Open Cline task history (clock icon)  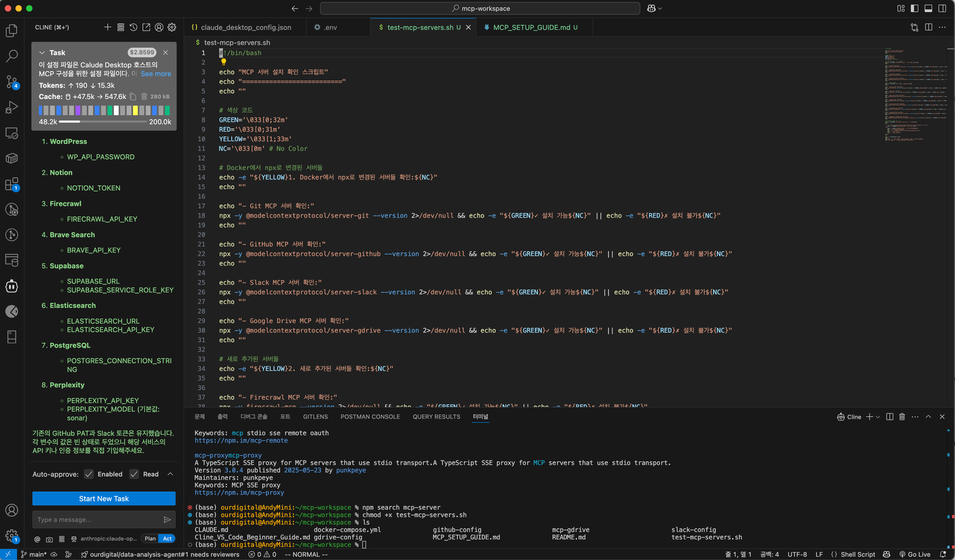133,27
